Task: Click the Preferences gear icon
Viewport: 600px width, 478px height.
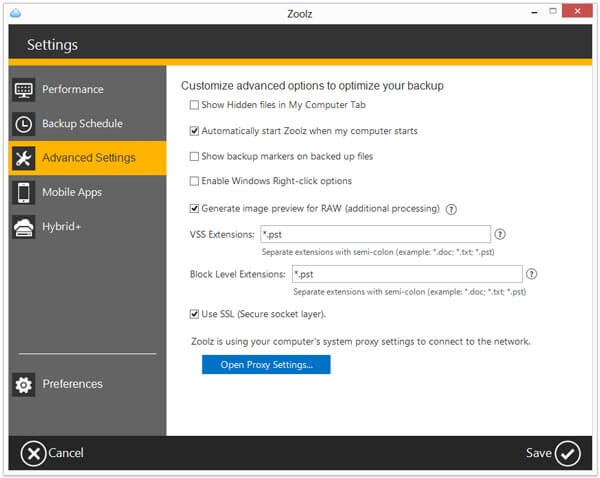Action: (24, 385)
